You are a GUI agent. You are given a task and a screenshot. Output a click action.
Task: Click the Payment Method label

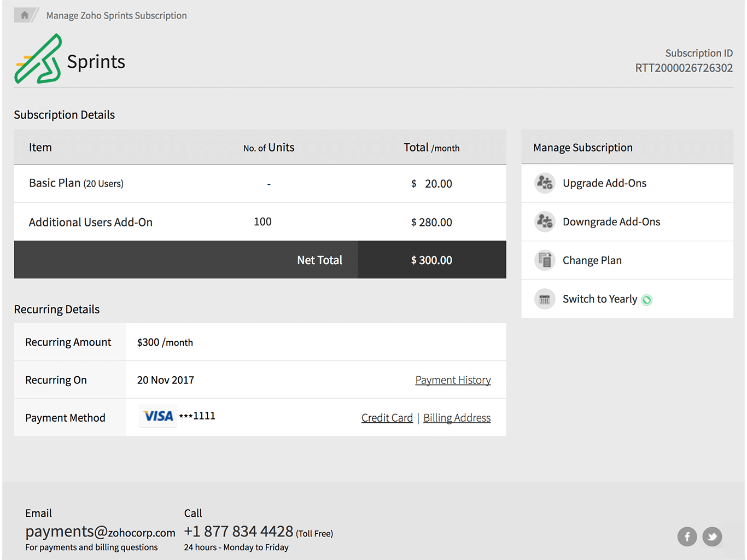coord(65,418)
